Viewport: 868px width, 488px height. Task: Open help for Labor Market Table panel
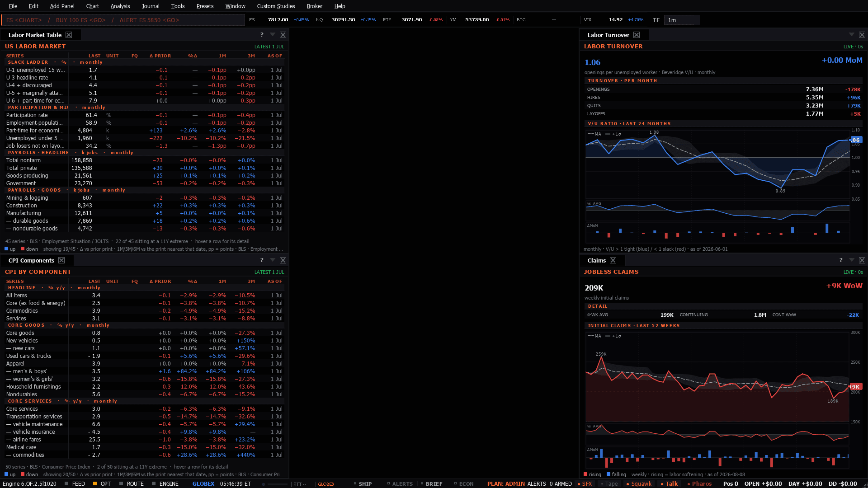[262, 35]
